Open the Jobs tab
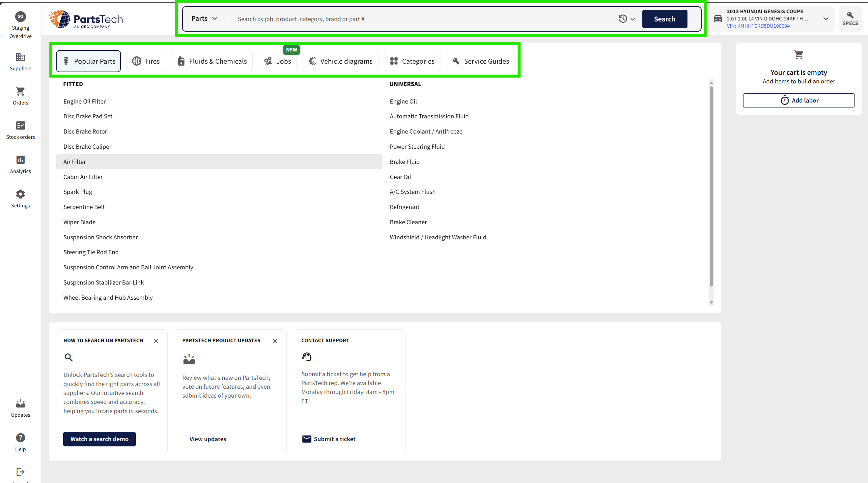The height and width of the screenshot is (483, 868). [277, 61]
